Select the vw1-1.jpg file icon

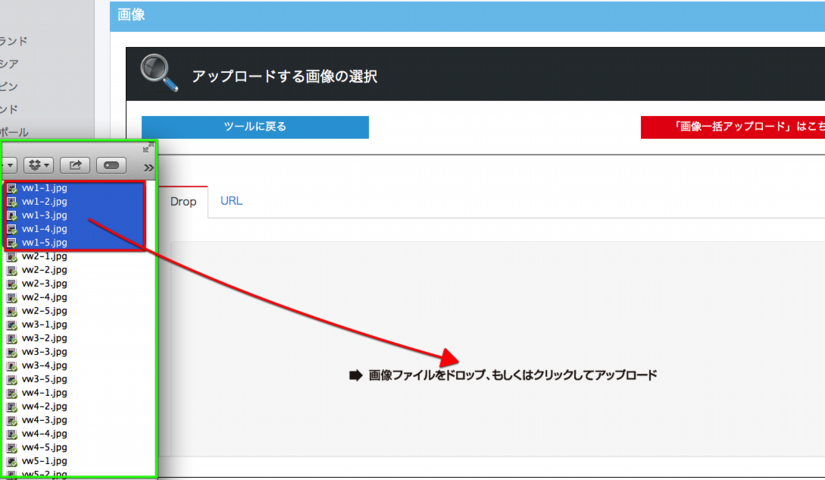(12, 188)
